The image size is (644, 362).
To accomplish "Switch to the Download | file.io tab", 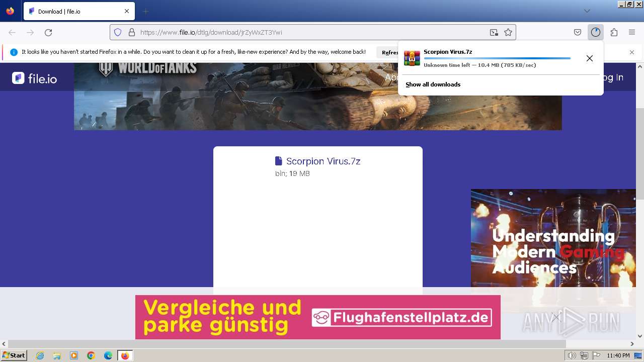I will coord(79,11).
